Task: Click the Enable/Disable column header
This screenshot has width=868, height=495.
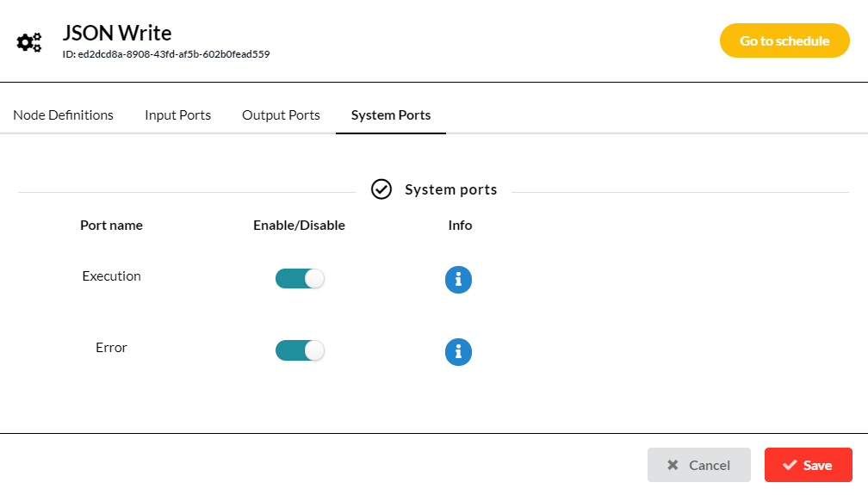Action: pyautogui.click(x=299, y=226)
